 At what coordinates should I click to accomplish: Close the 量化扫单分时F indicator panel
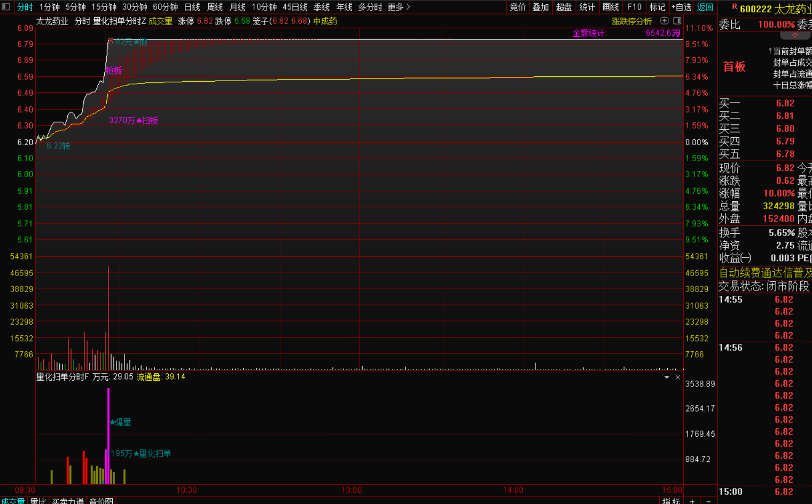(x=678, y=377)
